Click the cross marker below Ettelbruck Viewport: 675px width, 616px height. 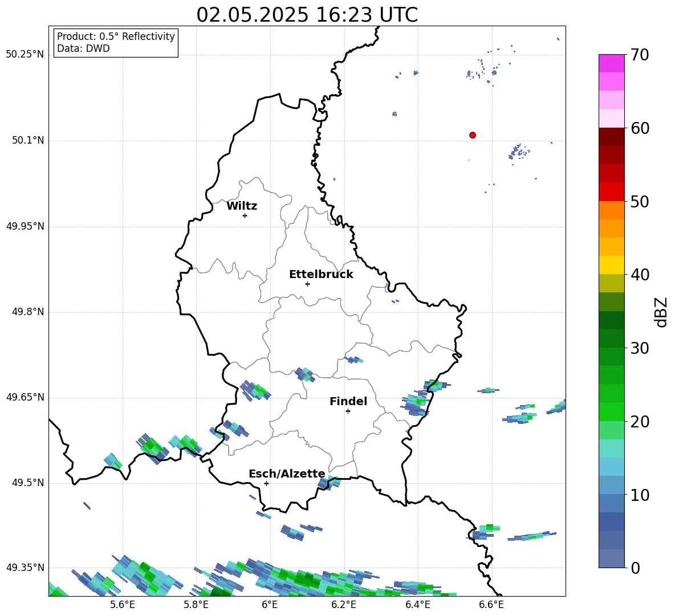(307, 284)
